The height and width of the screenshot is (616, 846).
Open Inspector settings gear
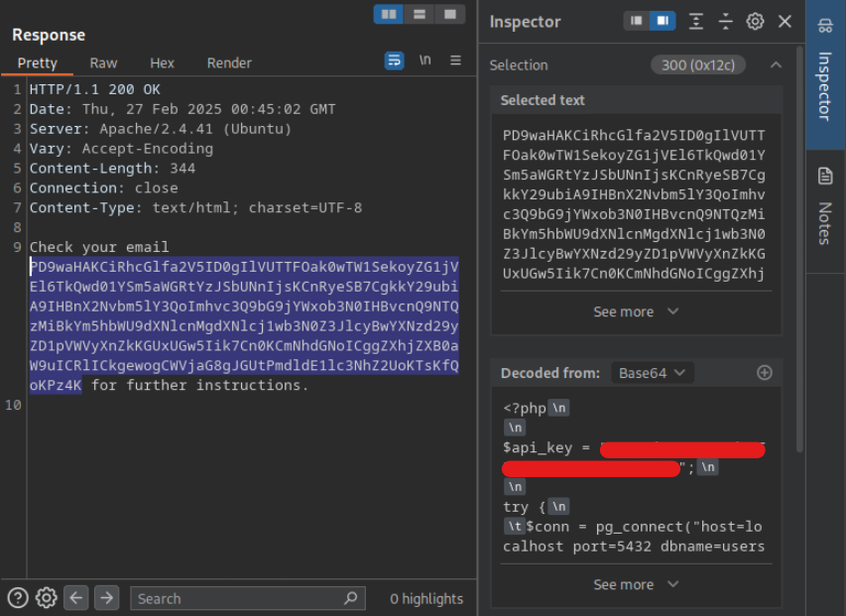point(756,21)
